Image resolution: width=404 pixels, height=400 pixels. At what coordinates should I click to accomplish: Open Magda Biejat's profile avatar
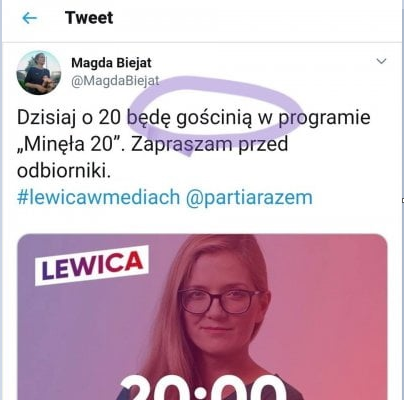[x=39, y=72]
